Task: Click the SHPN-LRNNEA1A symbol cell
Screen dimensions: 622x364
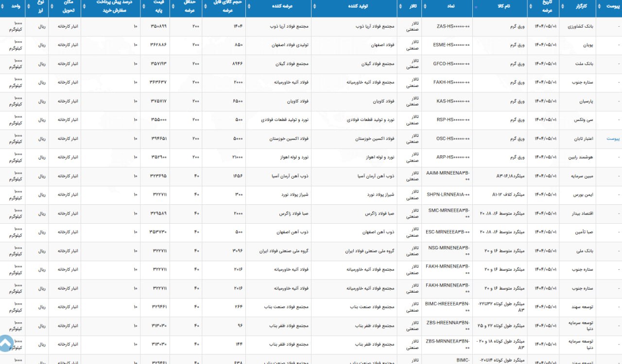Action: coord(448,195)
